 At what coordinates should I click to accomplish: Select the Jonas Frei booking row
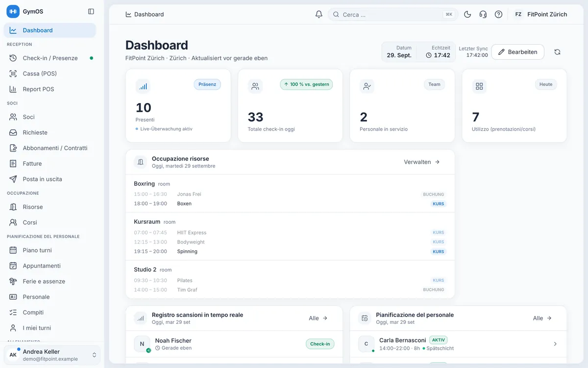click(290, 194)
